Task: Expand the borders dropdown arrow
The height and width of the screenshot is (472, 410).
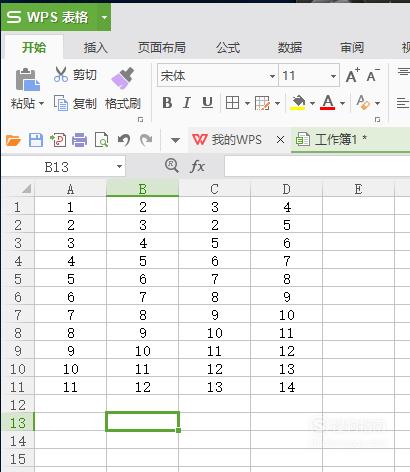Action: coord(247,103)
